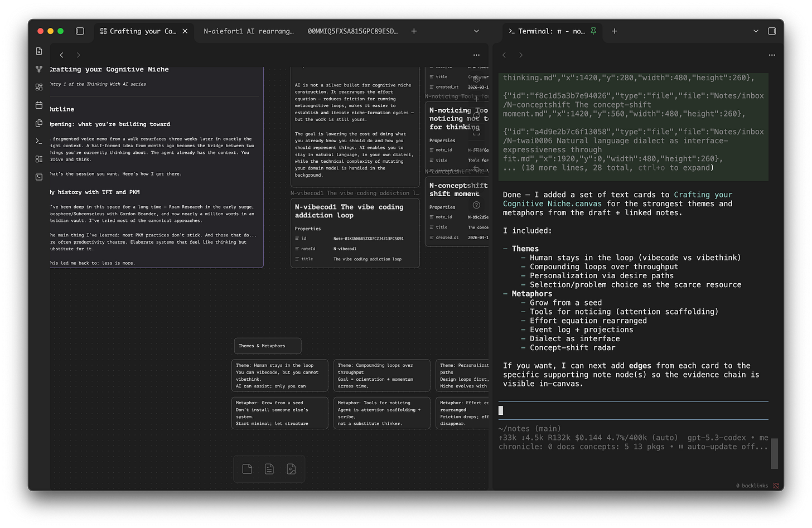
Task: Switch to the Crafting your Co… tab
Action: 143,31
